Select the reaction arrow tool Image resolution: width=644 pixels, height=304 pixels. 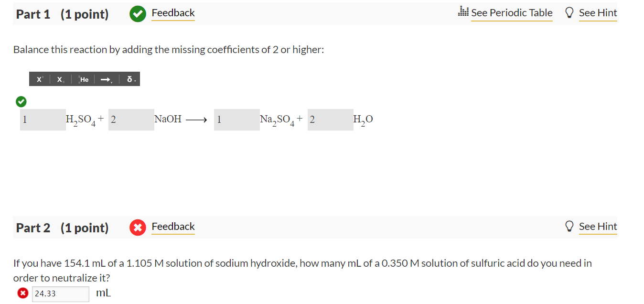105,78
